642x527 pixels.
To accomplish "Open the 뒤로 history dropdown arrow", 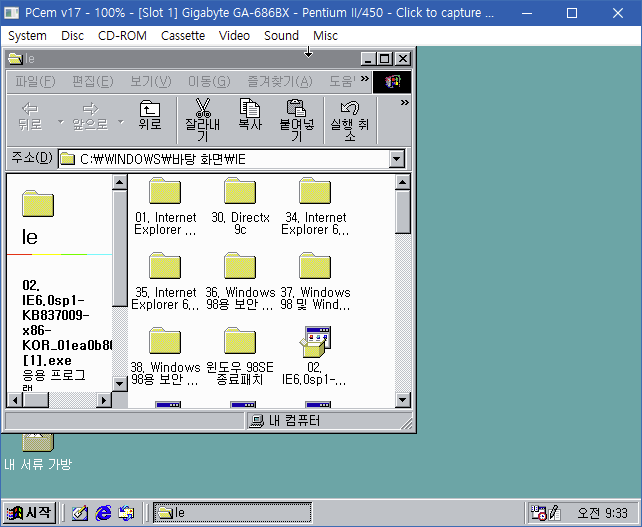I will coord(61,122).
